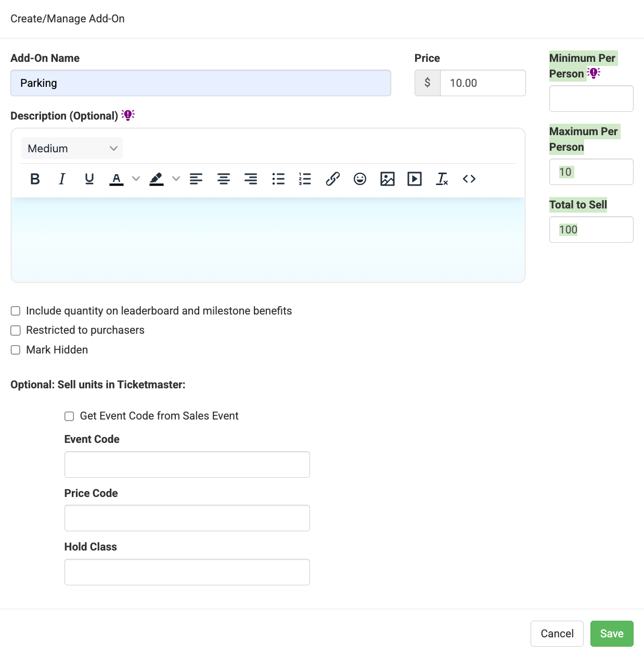Toggle italic text in the editor toolbar

[62, 179]
